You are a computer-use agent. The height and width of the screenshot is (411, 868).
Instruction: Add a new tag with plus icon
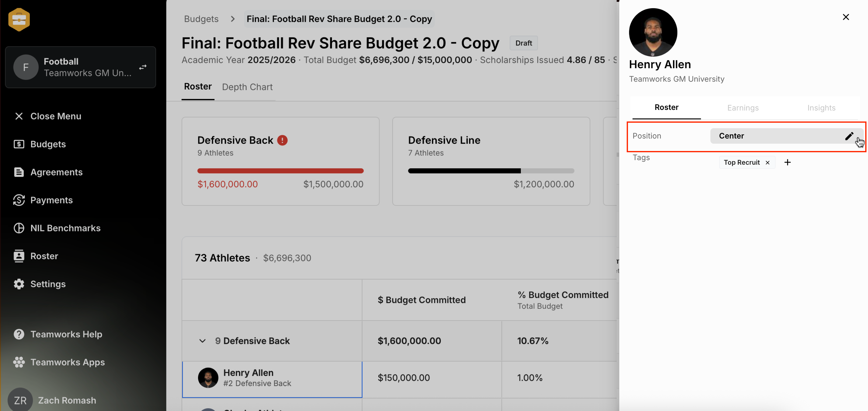tap(787, 163)
